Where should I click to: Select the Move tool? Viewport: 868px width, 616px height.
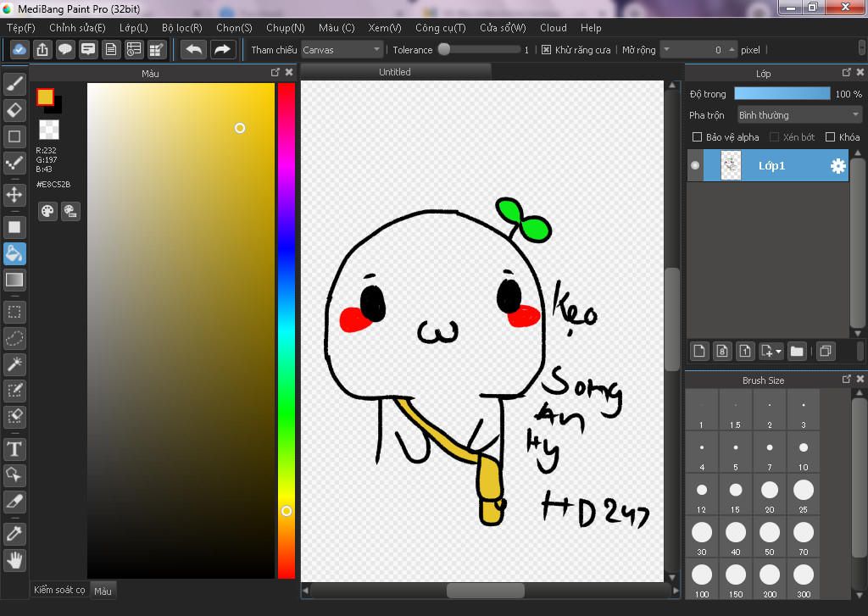click(x=14, y=195)
